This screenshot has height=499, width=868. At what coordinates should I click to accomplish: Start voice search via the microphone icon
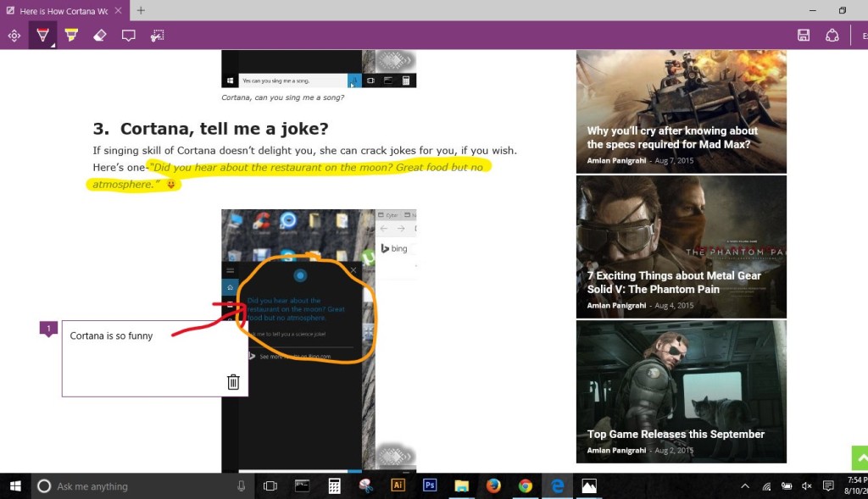pyautogui.click(x=241, y=485)
